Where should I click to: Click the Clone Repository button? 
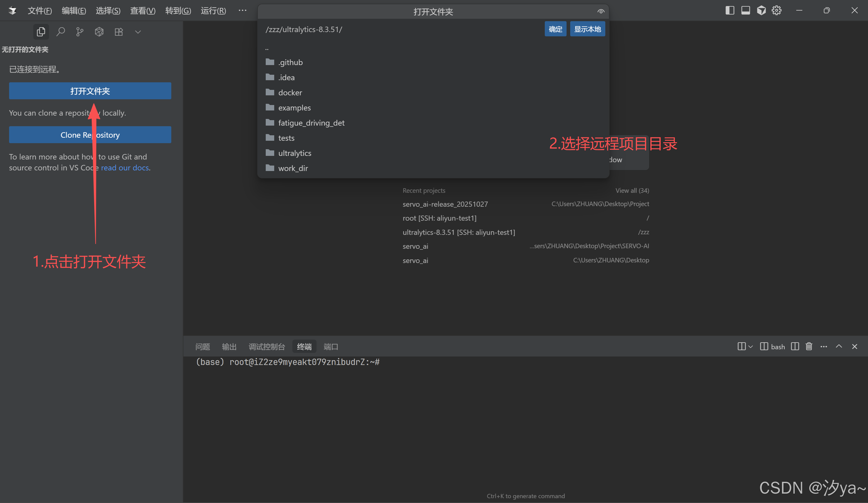tap(90, 135)
